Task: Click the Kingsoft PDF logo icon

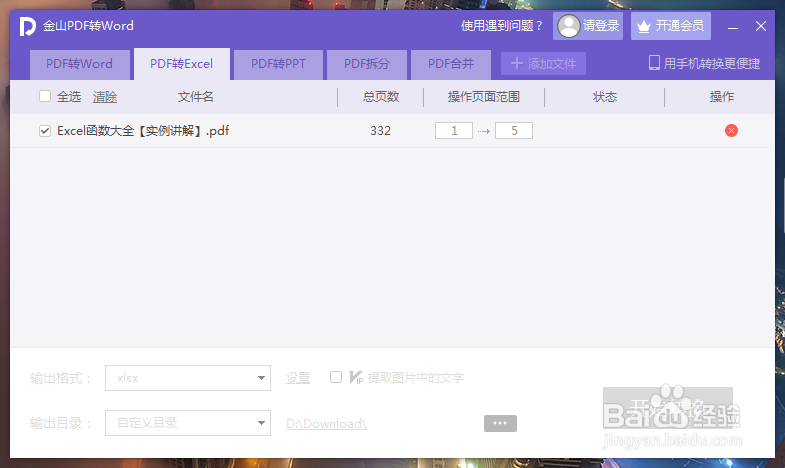Action: click(x=28, y=26)
